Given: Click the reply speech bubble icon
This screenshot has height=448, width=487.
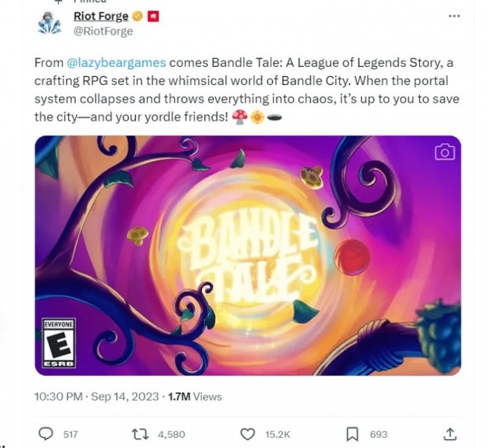Looking at the screenshot, I should tap(45, 434).
